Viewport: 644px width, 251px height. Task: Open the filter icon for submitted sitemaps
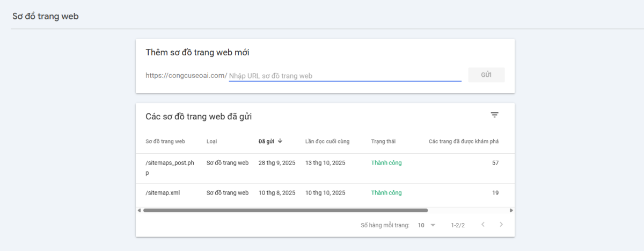tap(494, 115)
